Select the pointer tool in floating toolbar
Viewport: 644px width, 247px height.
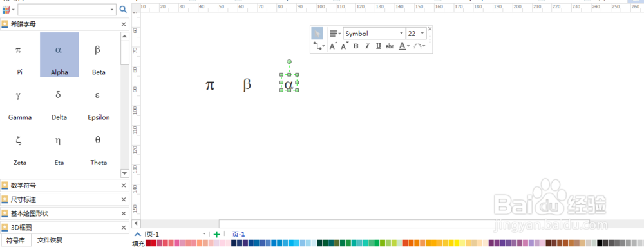point(317,34)
